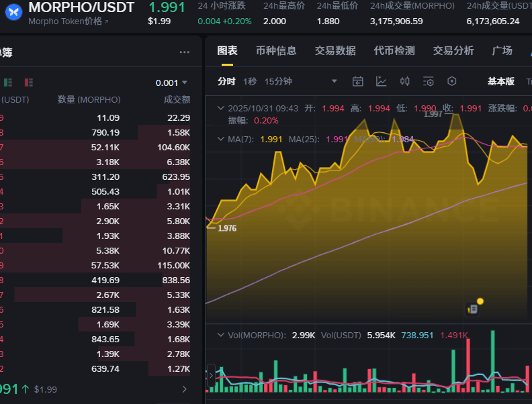The image size is (532, 404).
Task: Click the order row with 1.69K quantity
Action: click(95, 324)
